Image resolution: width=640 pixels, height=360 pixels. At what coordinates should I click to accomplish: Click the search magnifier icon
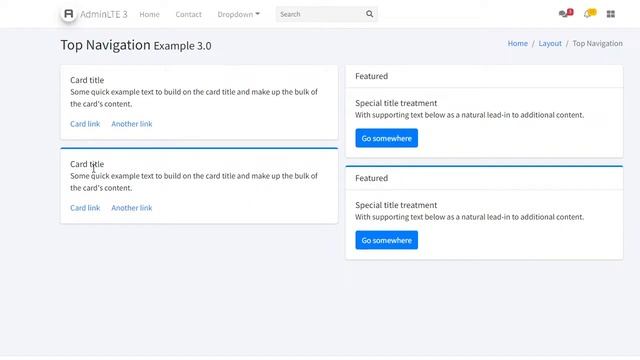pos(369,14)
